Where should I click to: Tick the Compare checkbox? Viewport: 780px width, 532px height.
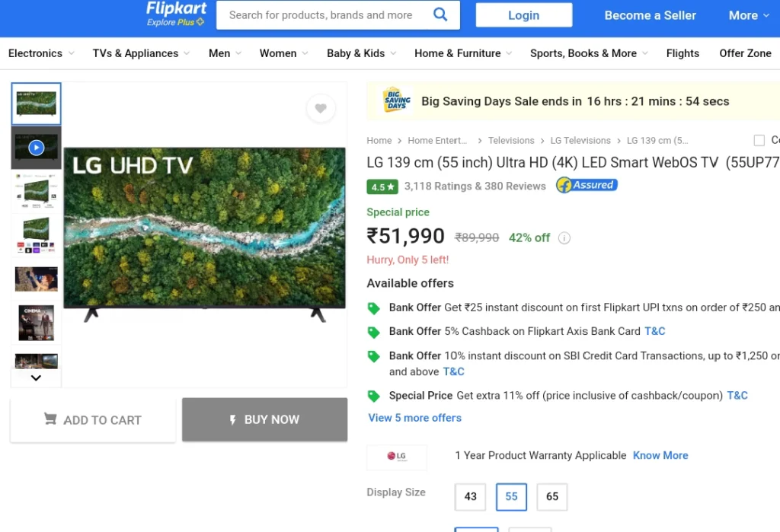click(x=759, y=140)
